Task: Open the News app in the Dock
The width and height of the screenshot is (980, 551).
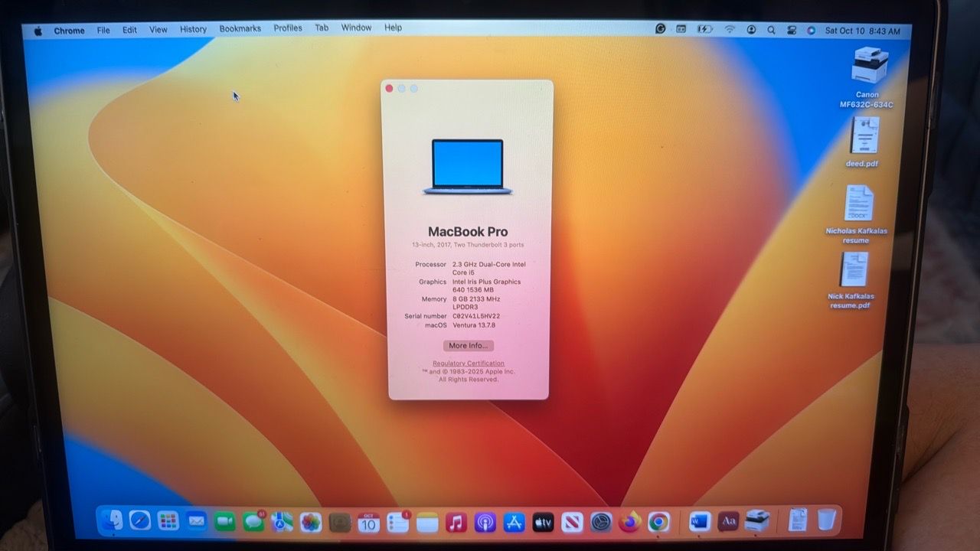Action: coord(572,522)
